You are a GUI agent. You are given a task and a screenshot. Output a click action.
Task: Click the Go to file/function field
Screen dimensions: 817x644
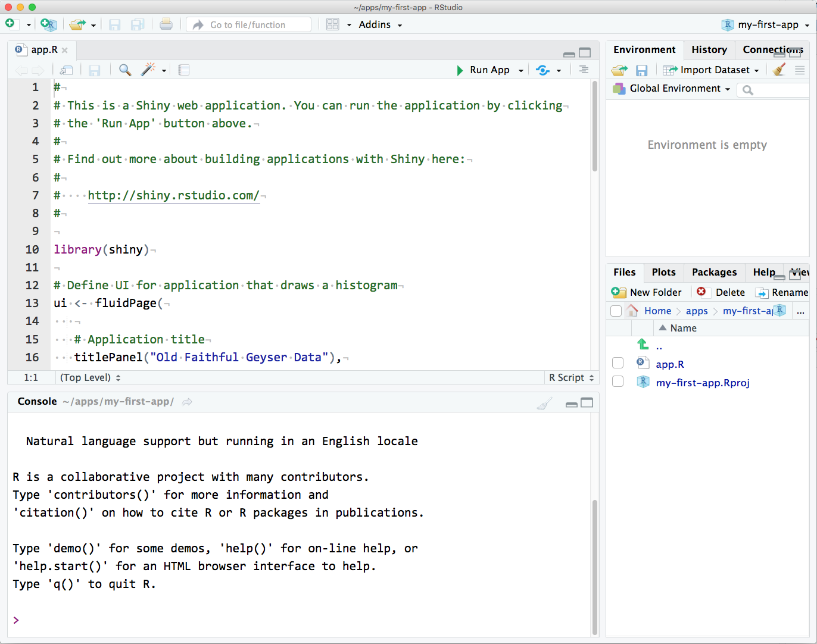coord(249,24)
